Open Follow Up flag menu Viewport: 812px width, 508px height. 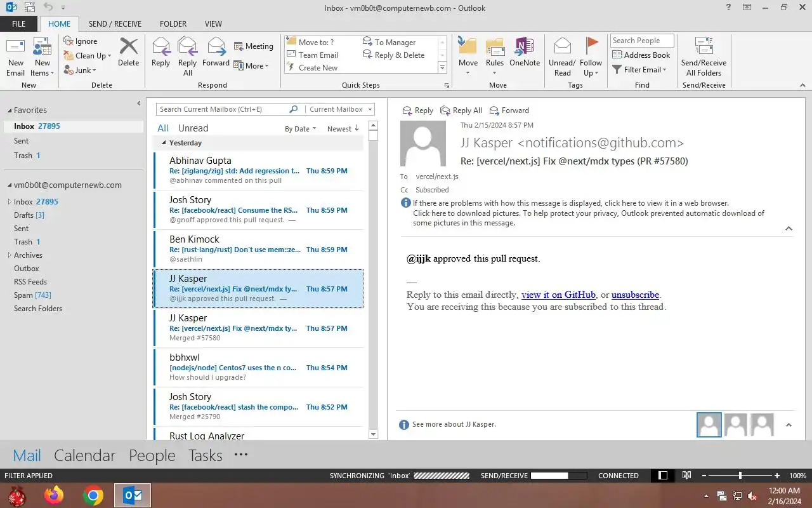pyautogui.click(x=591, y=57)
